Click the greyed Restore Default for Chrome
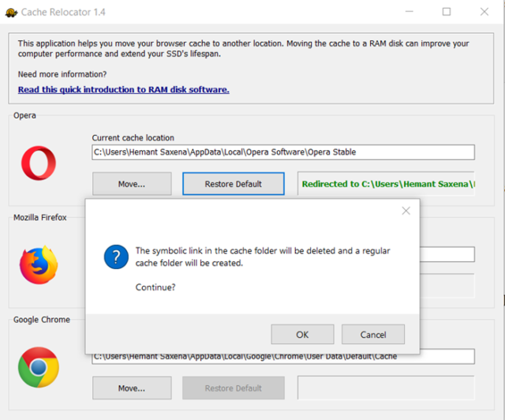 (233, 388)
